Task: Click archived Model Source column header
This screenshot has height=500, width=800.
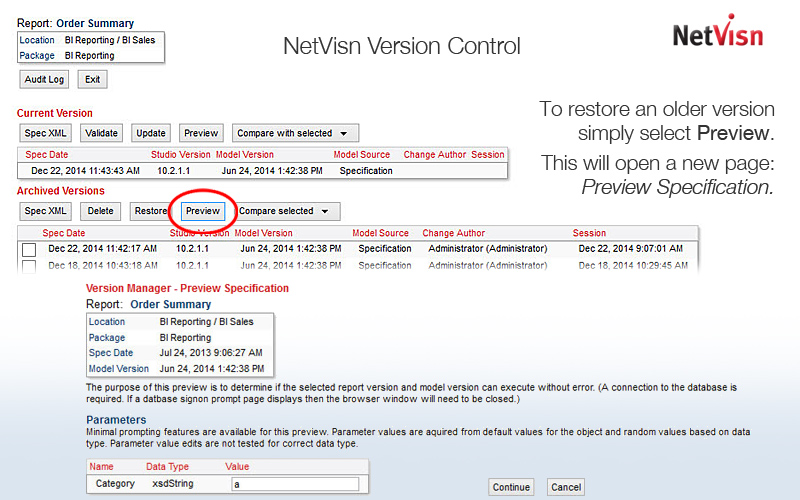Action: [381, 233]
